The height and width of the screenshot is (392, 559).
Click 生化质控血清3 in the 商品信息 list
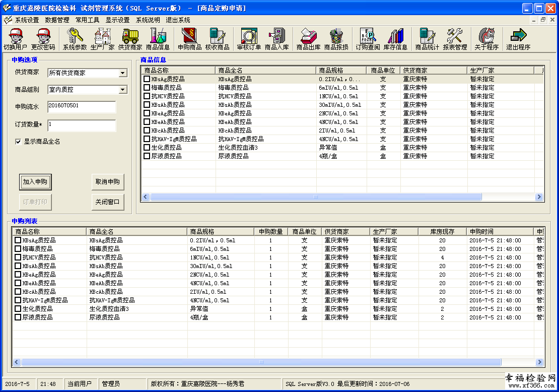pyautogui.click(x=238, y=147)
